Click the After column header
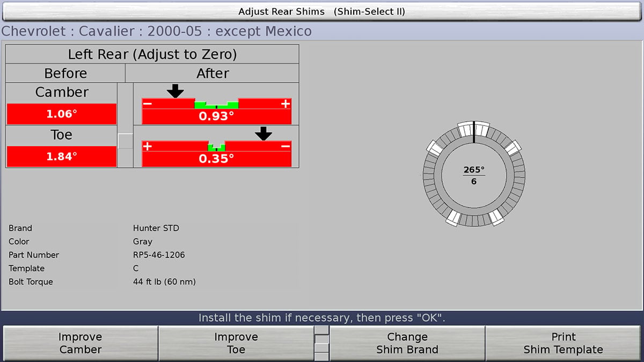 [213, 73]
